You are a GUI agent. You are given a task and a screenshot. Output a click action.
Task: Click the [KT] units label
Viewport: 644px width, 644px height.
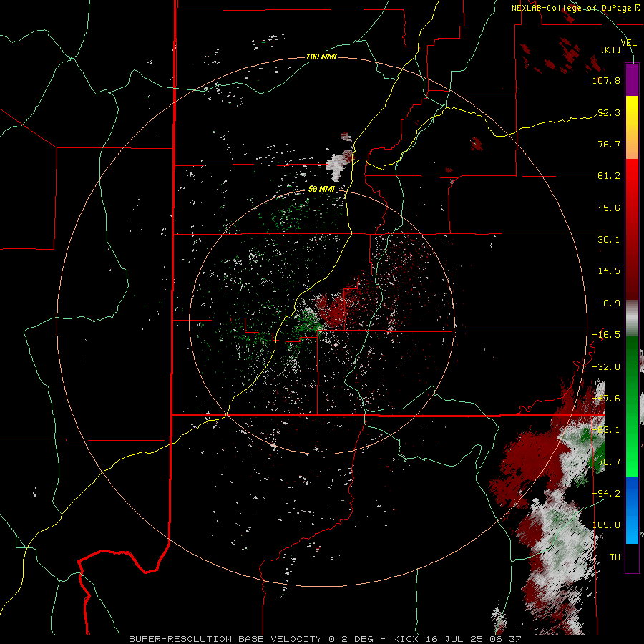611,49
